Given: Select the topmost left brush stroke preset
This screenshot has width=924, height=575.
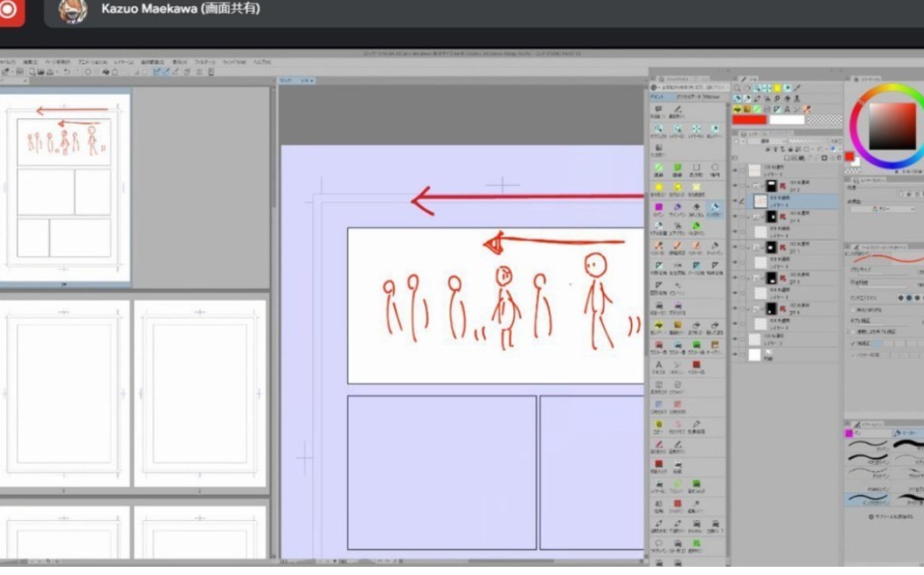Looking at the screenshot, I should (x=867, y=445).
